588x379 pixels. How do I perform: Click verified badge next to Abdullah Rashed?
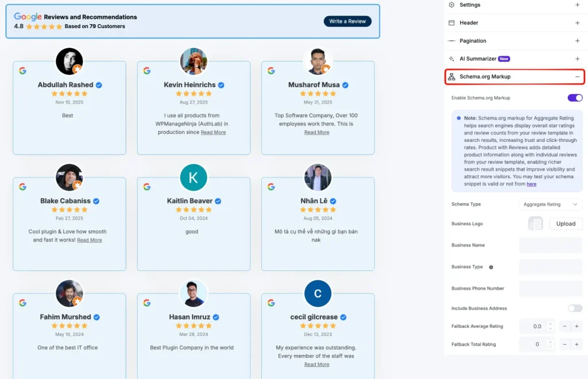click(x=99, y=85)
